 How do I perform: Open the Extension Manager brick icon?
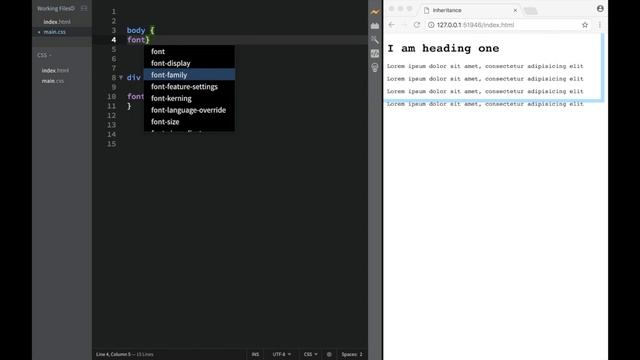click(x=375, y=26)
